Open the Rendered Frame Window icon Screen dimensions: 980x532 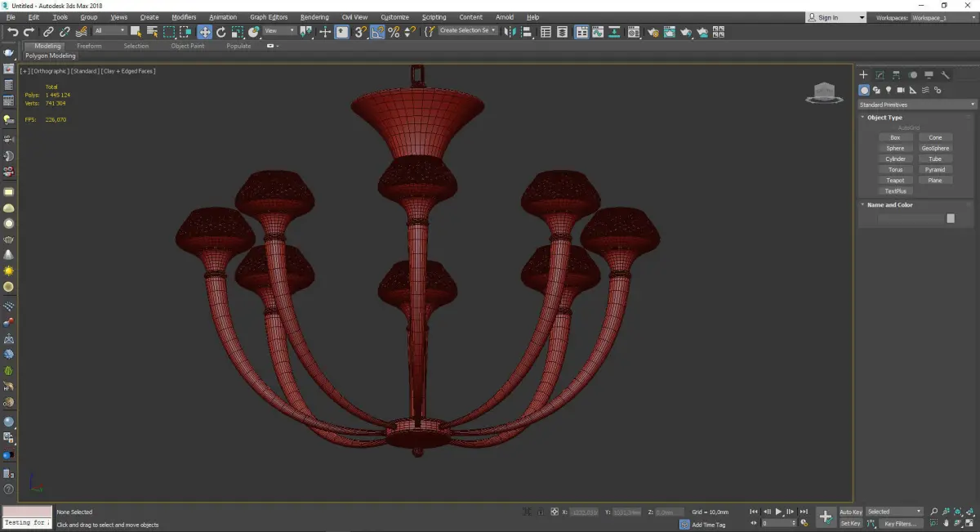tap(670, 32)
